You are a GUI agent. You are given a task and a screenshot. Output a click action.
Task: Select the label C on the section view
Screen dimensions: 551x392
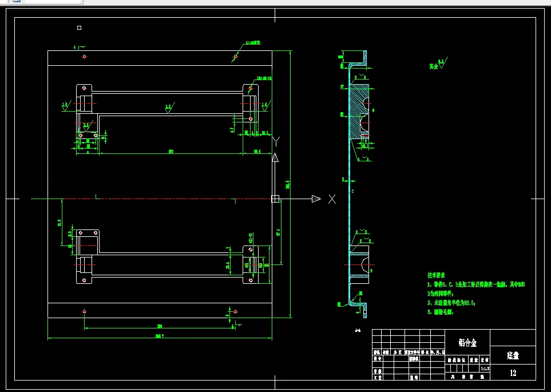353,191
